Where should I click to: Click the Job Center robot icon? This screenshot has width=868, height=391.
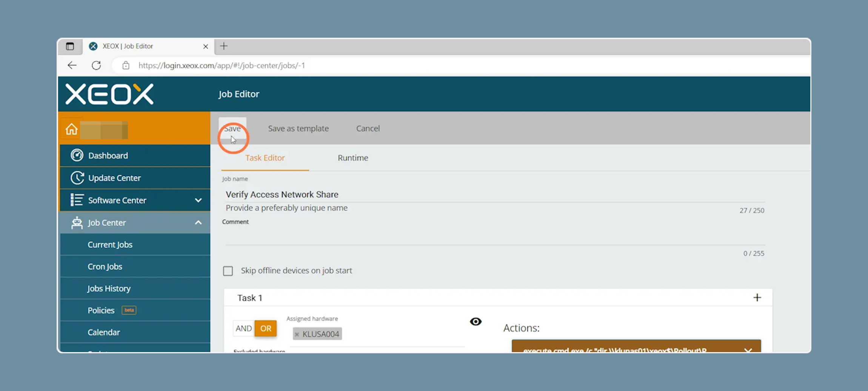(x=77, y=222)
